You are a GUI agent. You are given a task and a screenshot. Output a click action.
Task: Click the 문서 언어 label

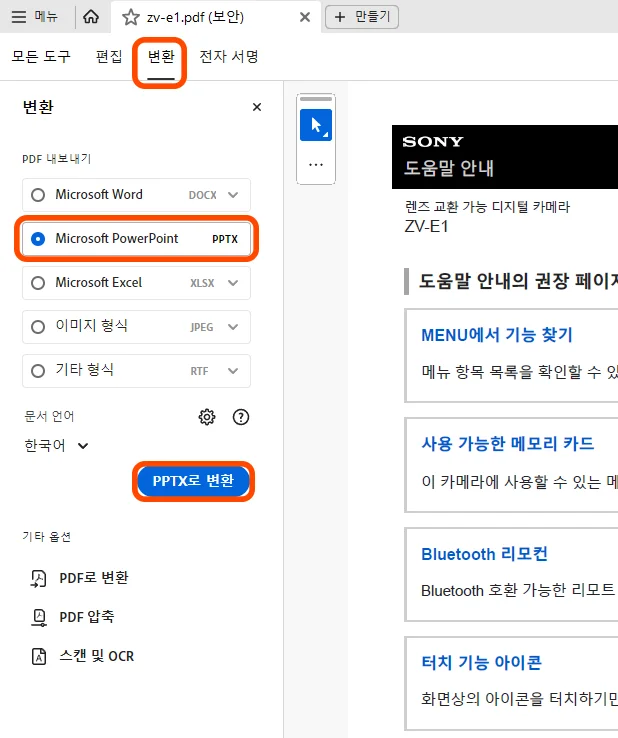pyautogui.click(x=49, y=416)
